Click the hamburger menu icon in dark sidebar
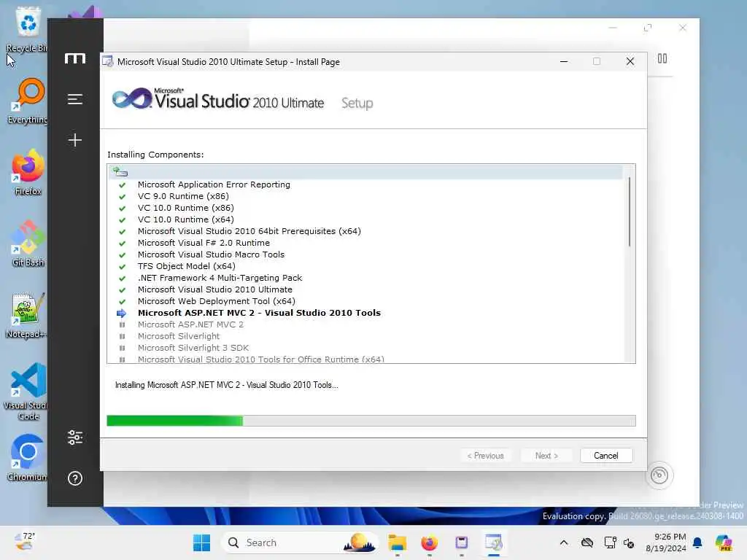Viewport: 747px width, 560px height. click(x=75, y=99)
